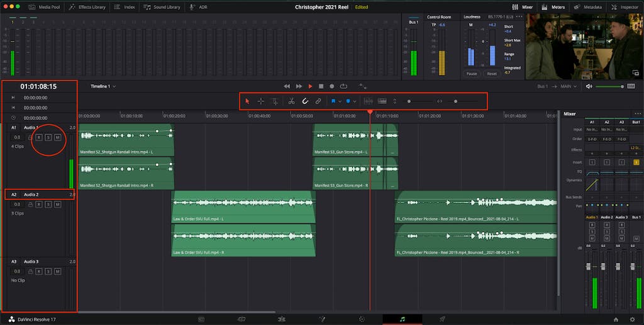Click the loudness Pause button

[x=472, y=74]
